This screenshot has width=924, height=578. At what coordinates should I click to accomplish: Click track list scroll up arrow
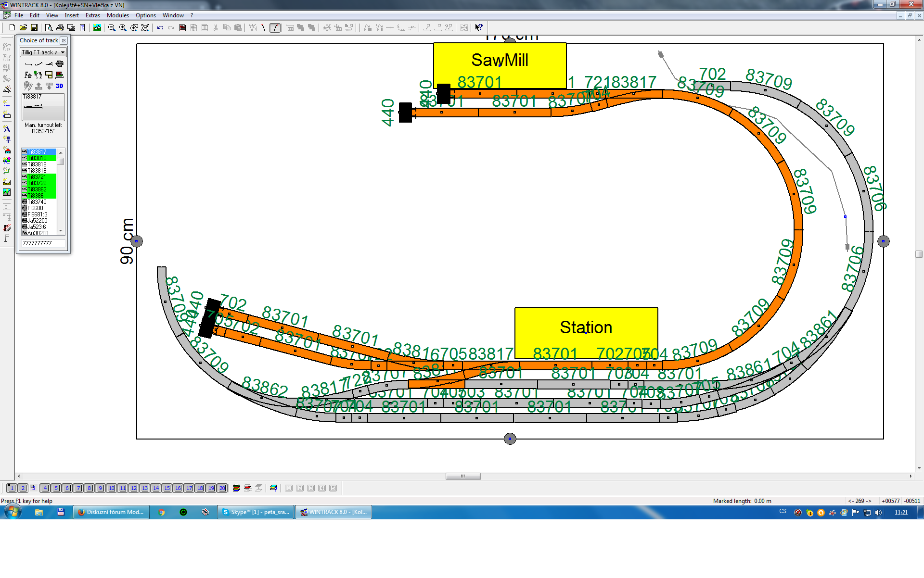coord(61,152)
